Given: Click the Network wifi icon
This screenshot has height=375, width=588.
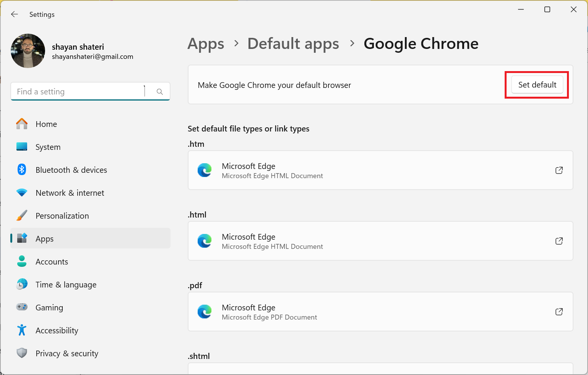Looking at the screenshot, I should click(22, 193).
